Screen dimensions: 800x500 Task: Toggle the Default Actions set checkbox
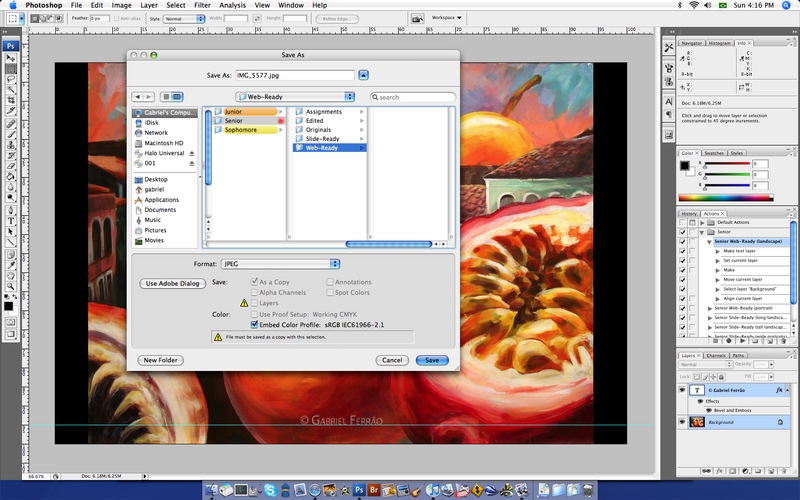tap(683, 222)
